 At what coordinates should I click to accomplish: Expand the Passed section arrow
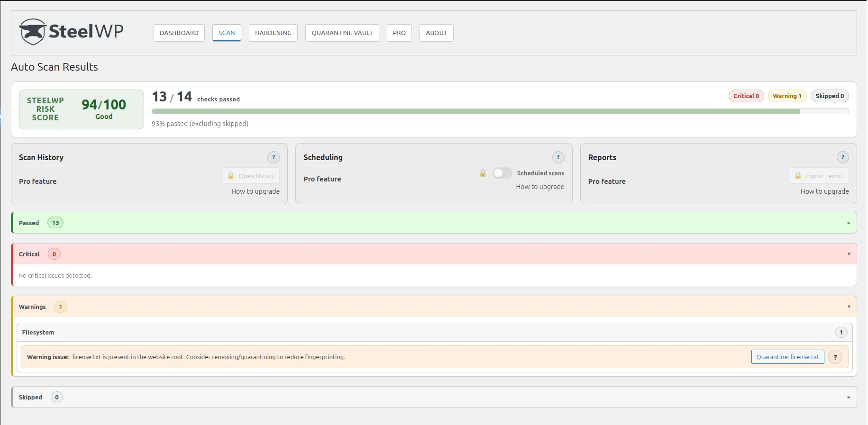[849, 223]
